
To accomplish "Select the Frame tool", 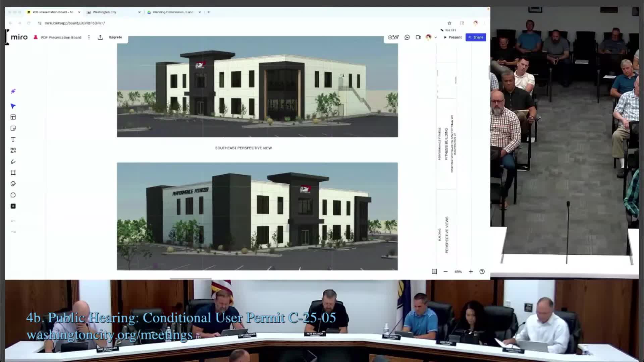I will point(13,173).
